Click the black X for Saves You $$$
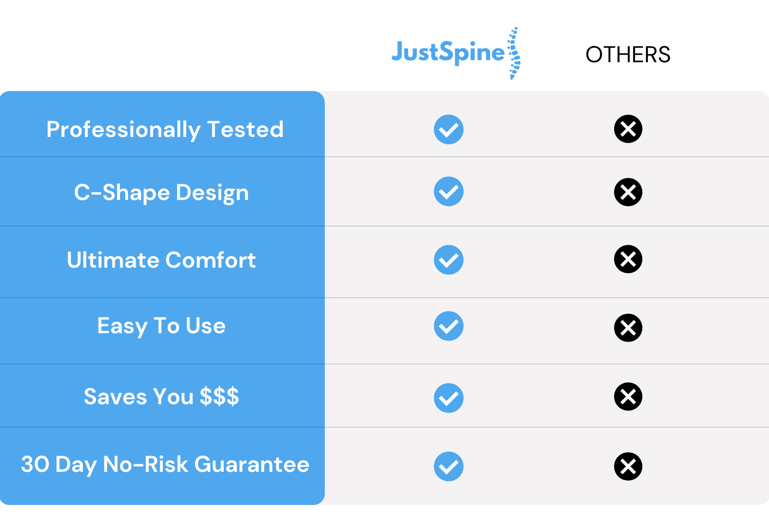This screenshot has height=532, width=769. pyautogui.click(x=628, y=397)
